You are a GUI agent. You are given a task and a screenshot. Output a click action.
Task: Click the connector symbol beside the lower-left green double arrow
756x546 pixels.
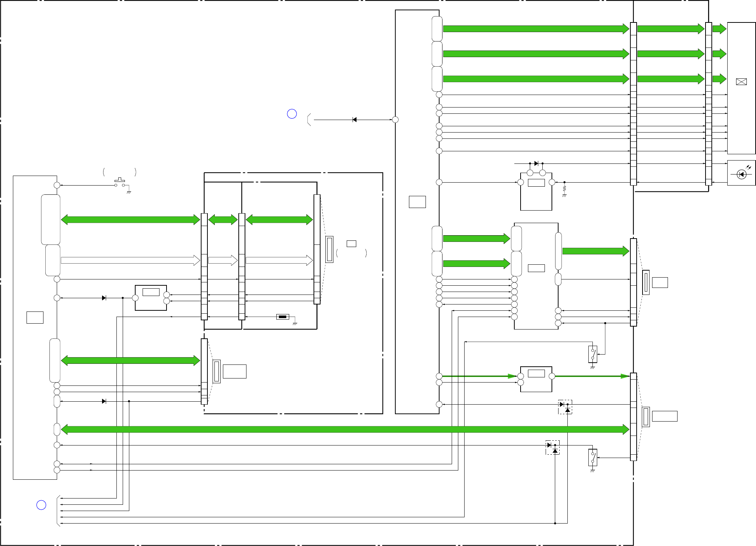pos(217,371)
